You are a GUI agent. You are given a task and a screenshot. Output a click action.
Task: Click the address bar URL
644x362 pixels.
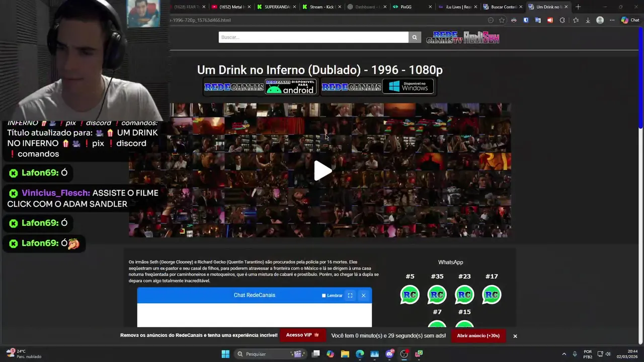click(x=200, y=20)
